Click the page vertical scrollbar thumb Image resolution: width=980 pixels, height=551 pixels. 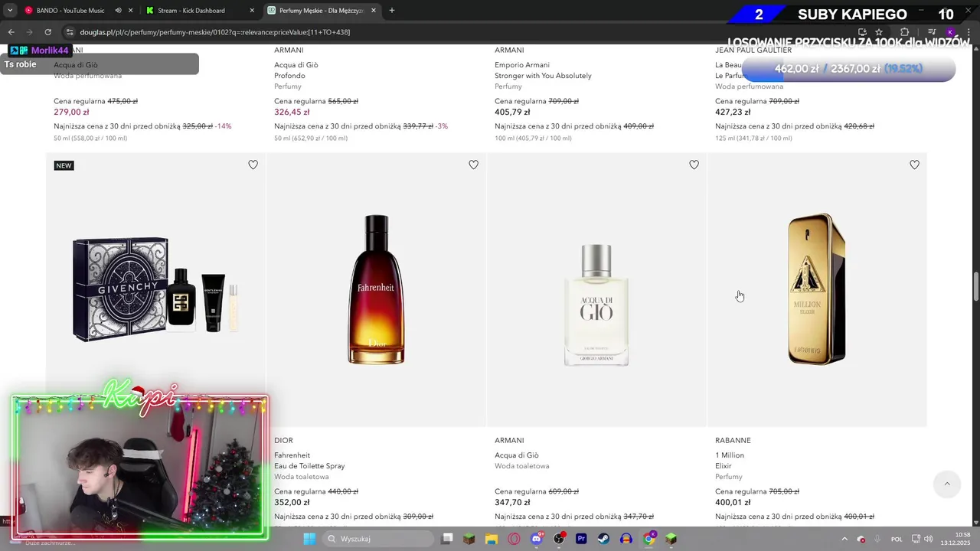tap(975, 287)
